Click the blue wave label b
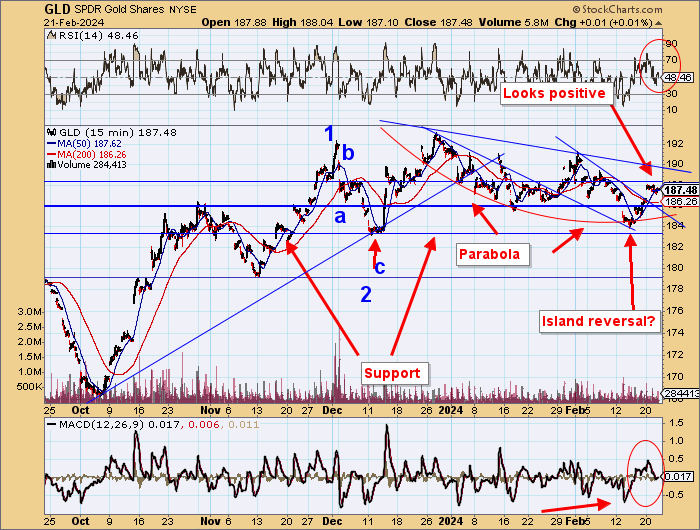700x530 pixels. (348, 153)
